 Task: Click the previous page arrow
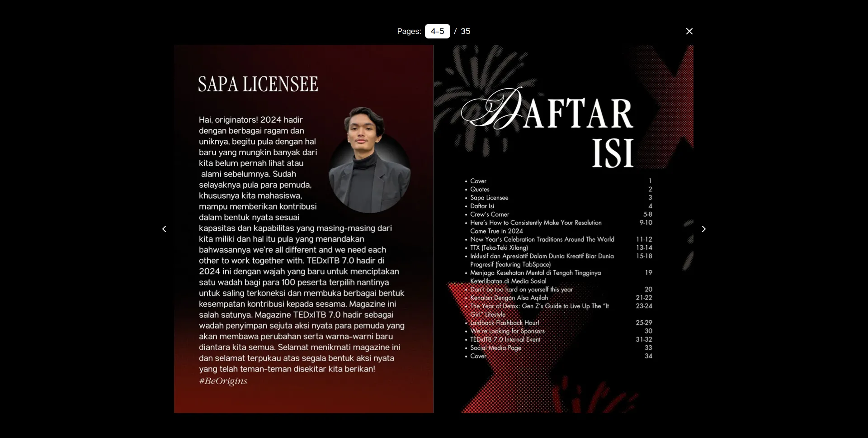[x=164, y=229]
